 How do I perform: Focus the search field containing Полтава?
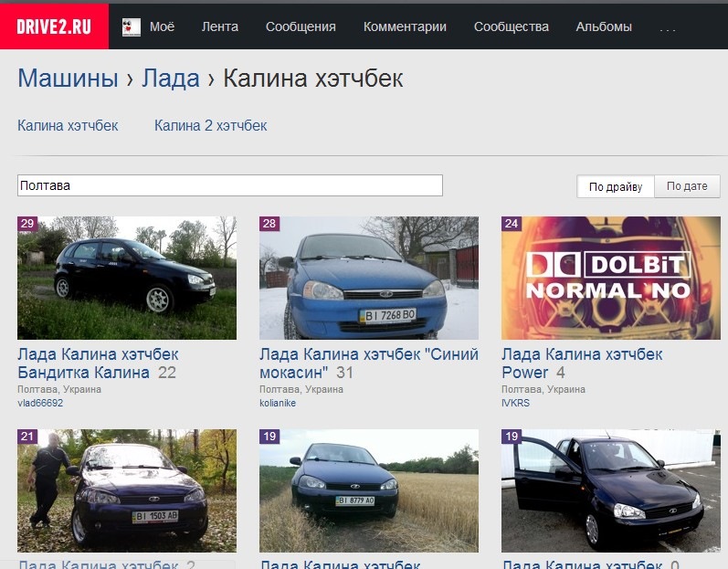pyautogui.click(x=230, y=185)
